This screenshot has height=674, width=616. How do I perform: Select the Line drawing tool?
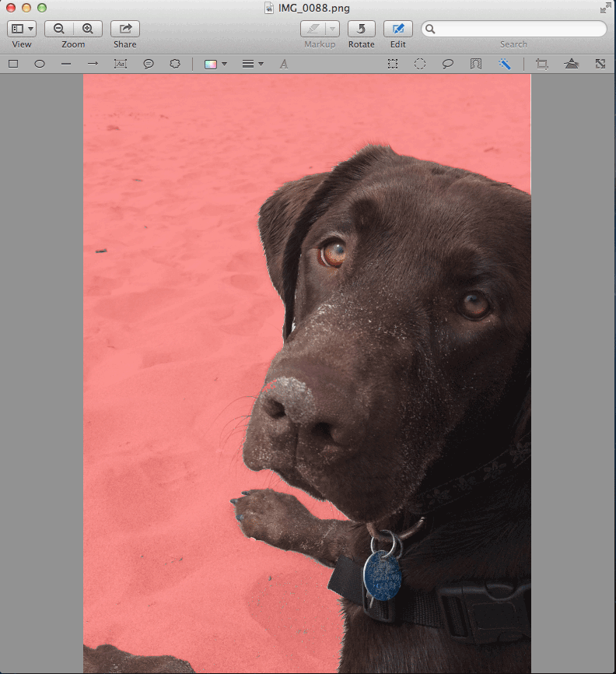pos(66,64)
